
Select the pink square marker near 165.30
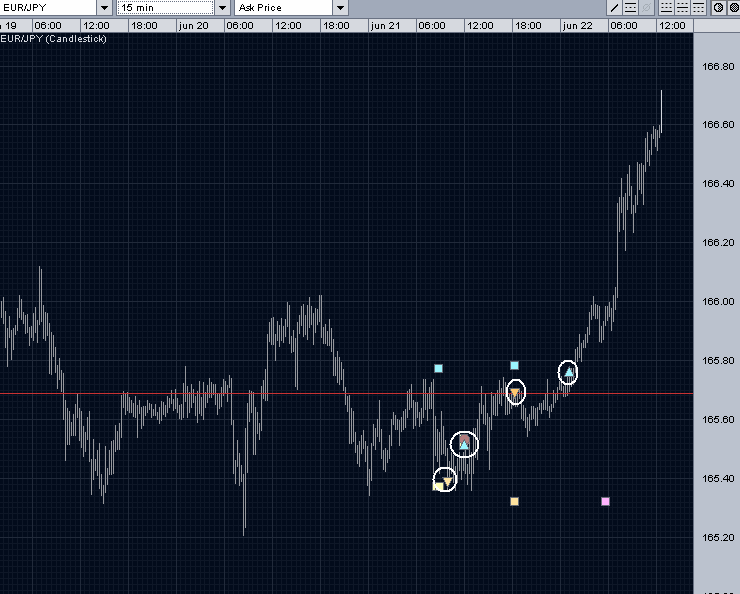tap(605, 501)
